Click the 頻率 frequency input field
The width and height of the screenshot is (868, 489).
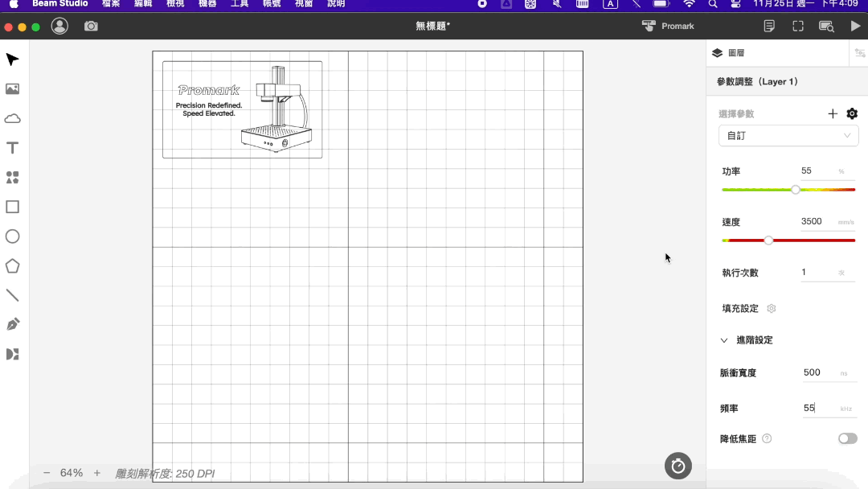[828, 408]
